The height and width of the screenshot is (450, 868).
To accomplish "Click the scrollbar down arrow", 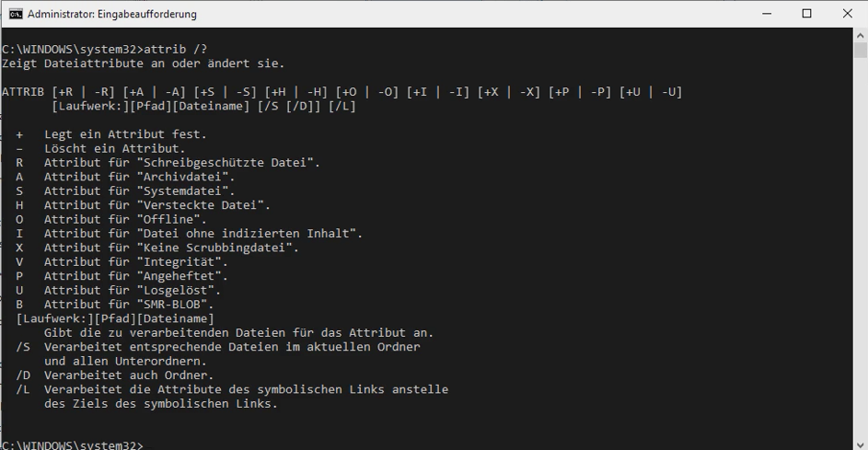I will (x=861, y=444).
